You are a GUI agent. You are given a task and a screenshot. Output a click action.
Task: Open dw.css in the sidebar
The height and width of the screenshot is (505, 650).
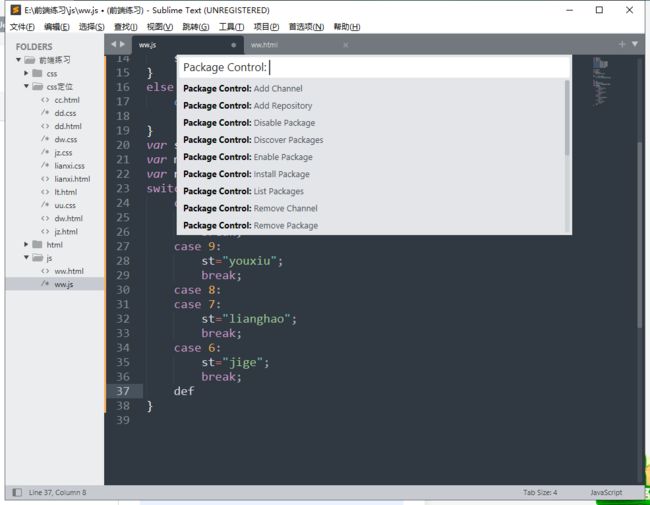[65, 140]
